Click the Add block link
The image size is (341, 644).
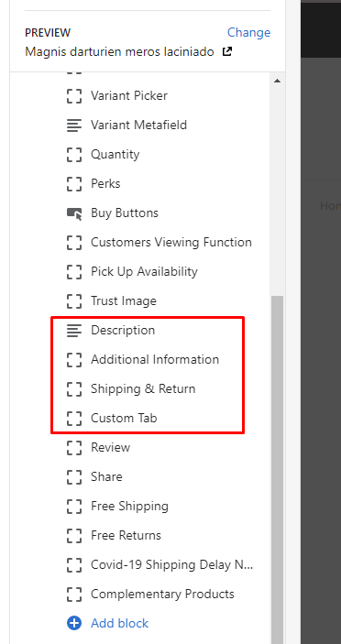click(119, 624)
